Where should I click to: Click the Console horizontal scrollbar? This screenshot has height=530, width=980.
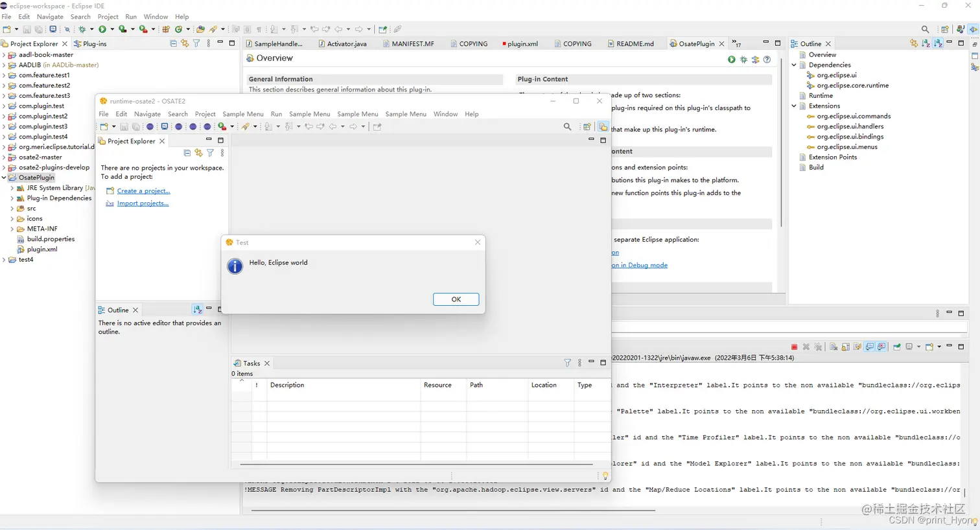pos(453,511)
